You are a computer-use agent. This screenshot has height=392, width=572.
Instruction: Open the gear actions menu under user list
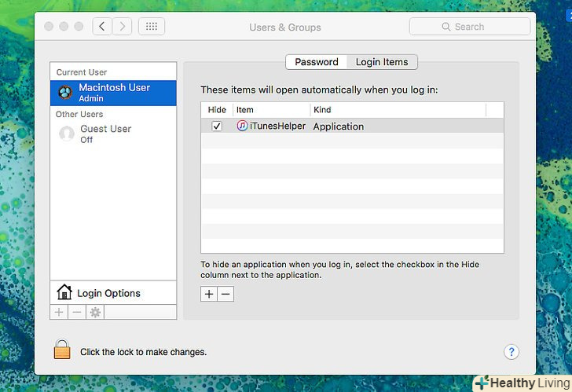(x=95, y=312)
